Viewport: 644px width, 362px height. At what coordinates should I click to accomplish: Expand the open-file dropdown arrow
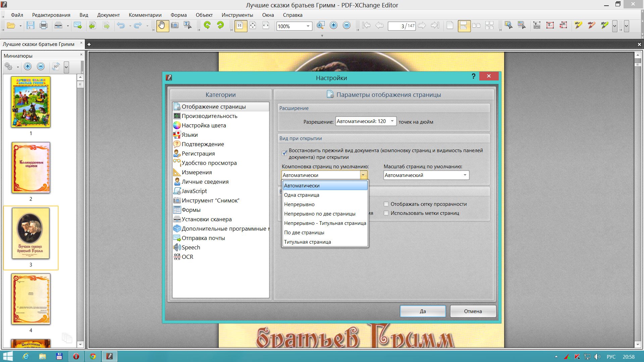(20, 26)
